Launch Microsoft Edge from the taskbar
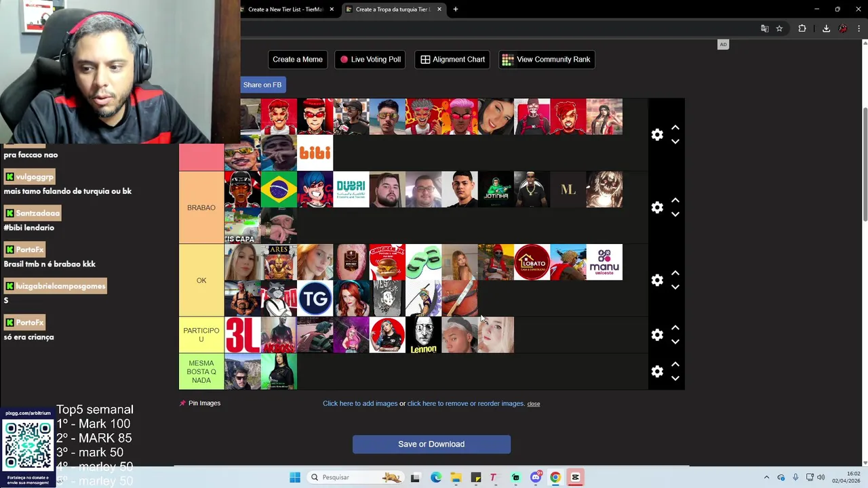868x488 pixels. [436, 477]
